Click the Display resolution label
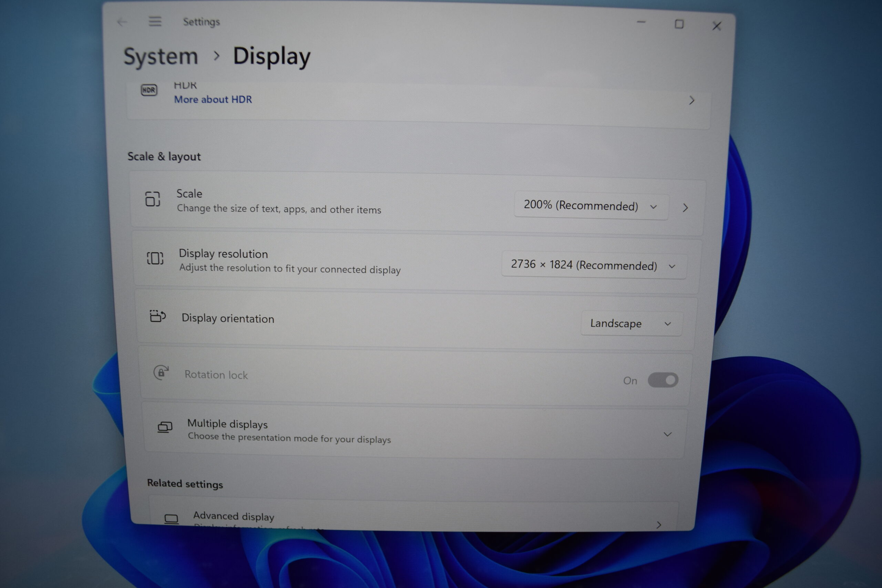The height and width of the screenshot is (588, 882). (x=224, y=254)
